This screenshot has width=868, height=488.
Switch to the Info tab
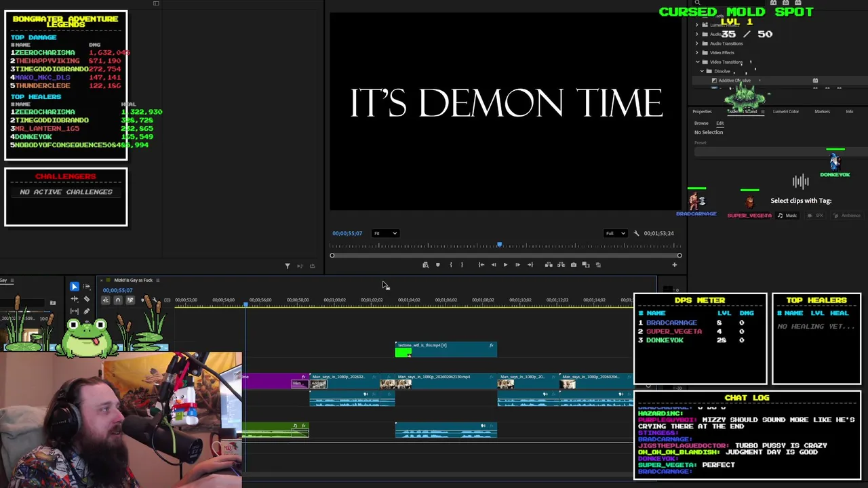pos(849,111)
